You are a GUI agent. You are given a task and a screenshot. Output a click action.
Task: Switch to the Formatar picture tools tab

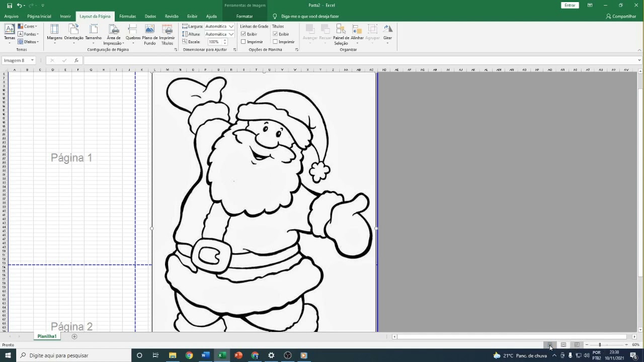pos(245,16)
